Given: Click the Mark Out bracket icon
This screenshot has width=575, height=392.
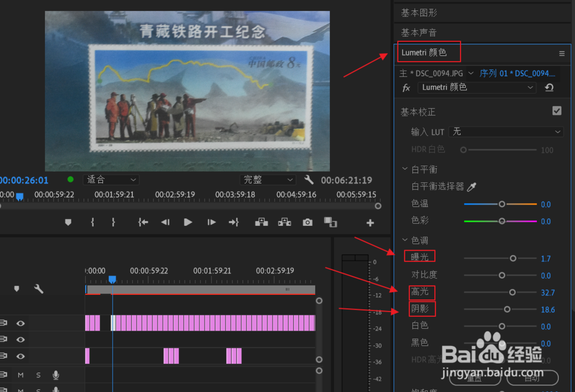Looking at the screenshot, I should point(113,222).
